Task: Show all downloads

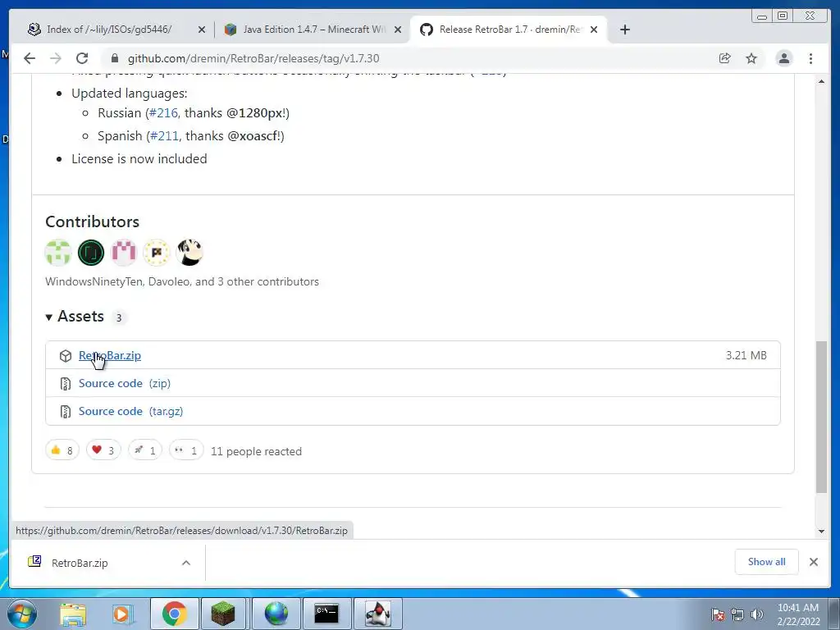Action: (767, 562)
